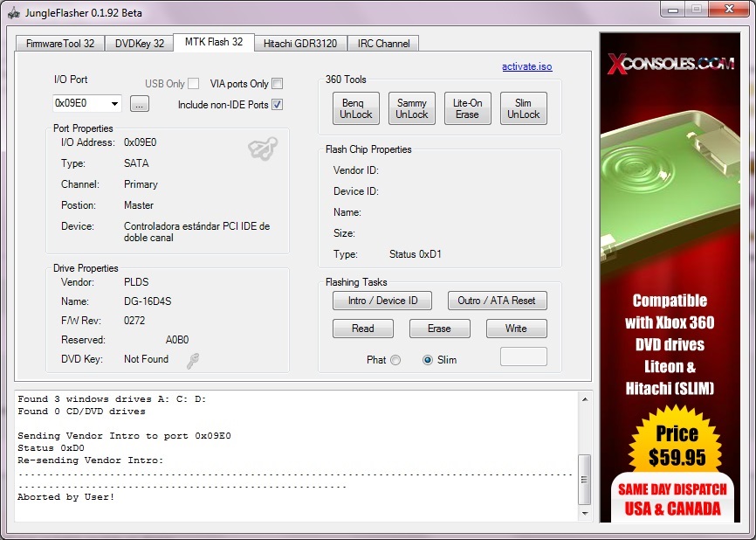
Task: Click the F/W Rev value '0272'
Action: pyautogui.click(x=134, y=321)
